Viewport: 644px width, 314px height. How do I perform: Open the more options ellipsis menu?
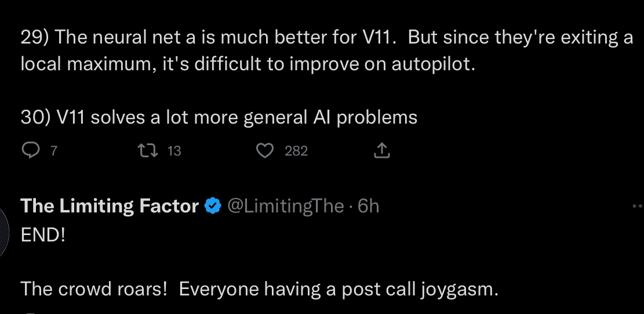click(638, 206)
